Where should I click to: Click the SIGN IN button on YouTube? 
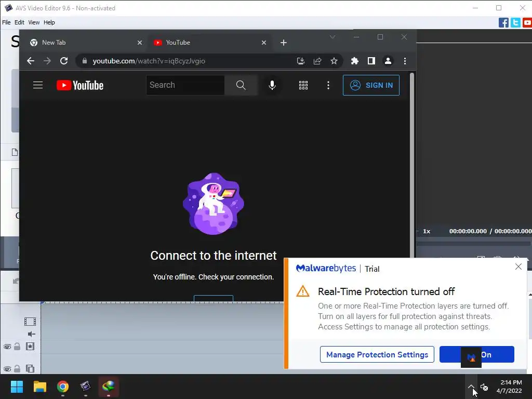(x=371, y=85)
